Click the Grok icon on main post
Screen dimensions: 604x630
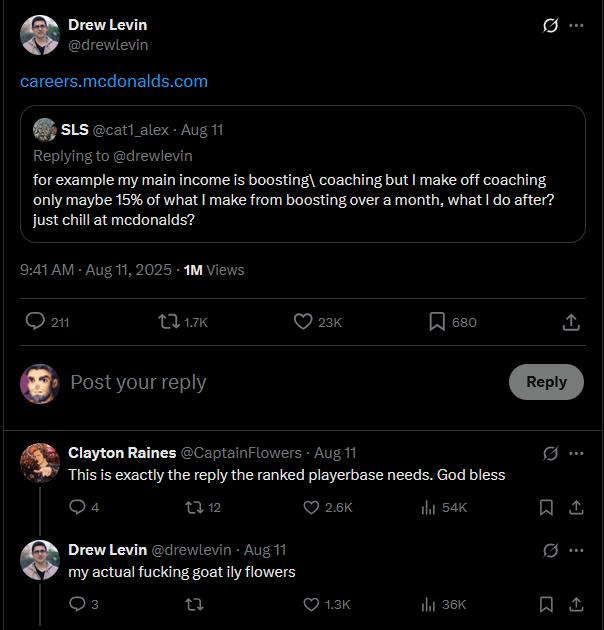click(549, 26)
